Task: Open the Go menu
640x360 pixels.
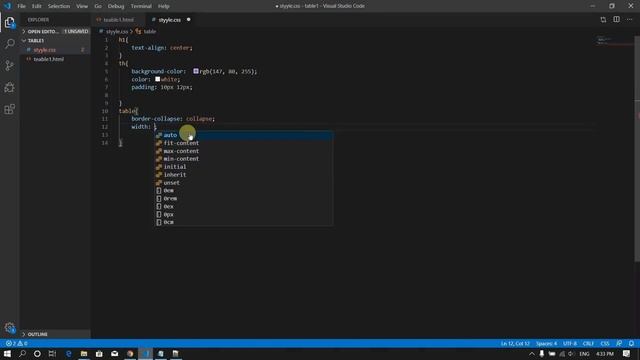Action: tap(98, 6)
